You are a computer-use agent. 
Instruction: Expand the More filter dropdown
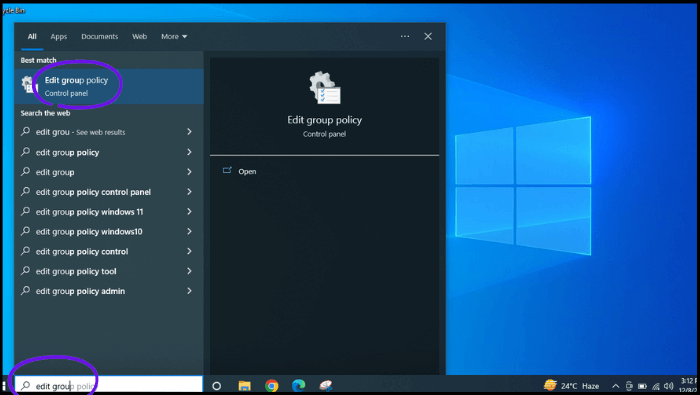coord(174,37)
